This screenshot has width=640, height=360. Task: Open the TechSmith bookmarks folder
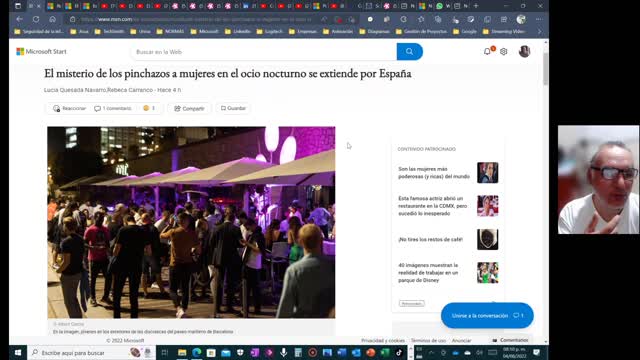tap(109, 31)
